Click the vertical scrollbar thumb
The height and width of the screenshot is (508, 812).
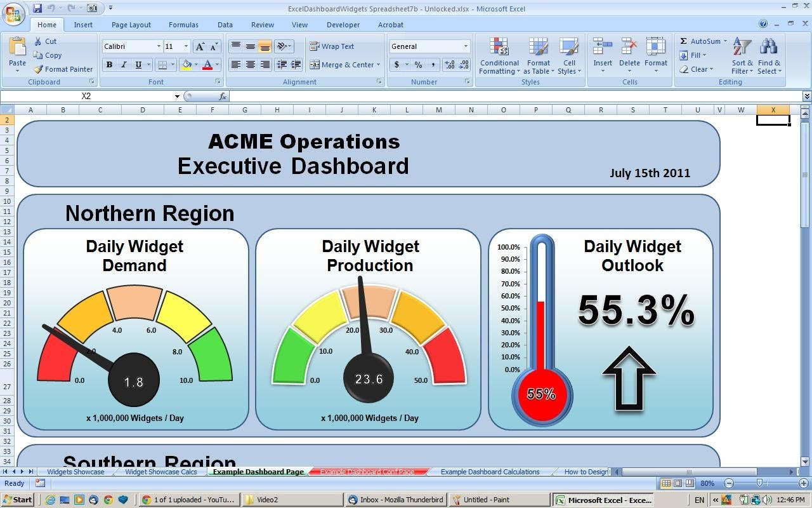805,174
